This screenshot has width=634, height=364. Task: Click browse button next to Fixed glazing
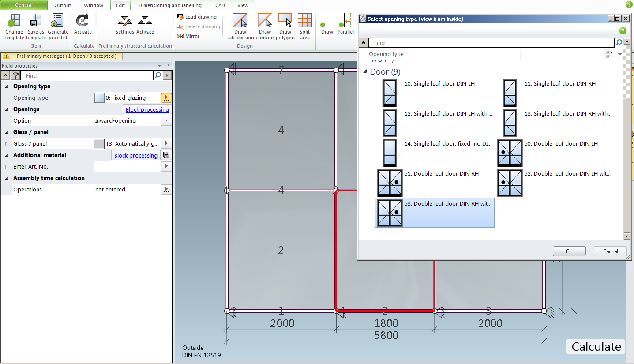166,98
